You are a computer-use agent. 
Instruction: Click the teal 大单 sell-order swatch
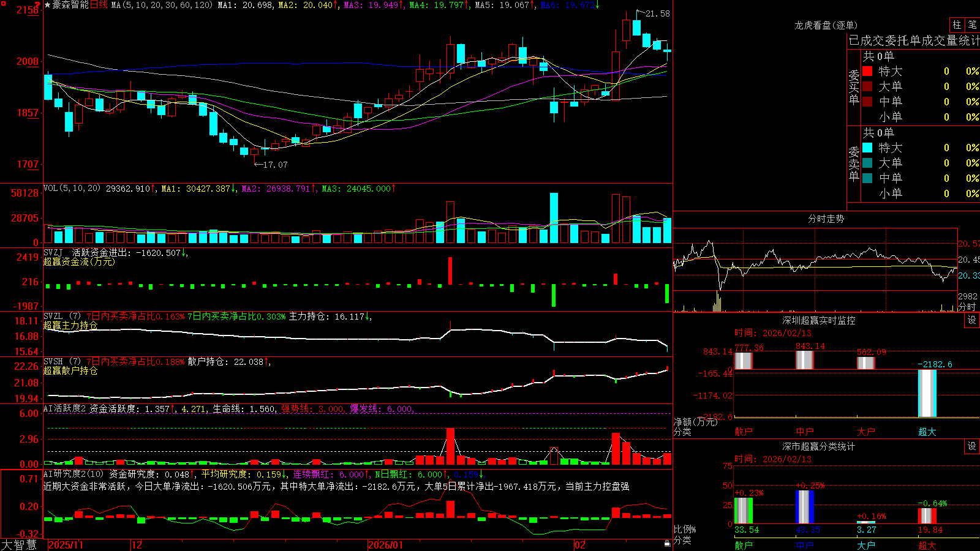tap(867, 163)
